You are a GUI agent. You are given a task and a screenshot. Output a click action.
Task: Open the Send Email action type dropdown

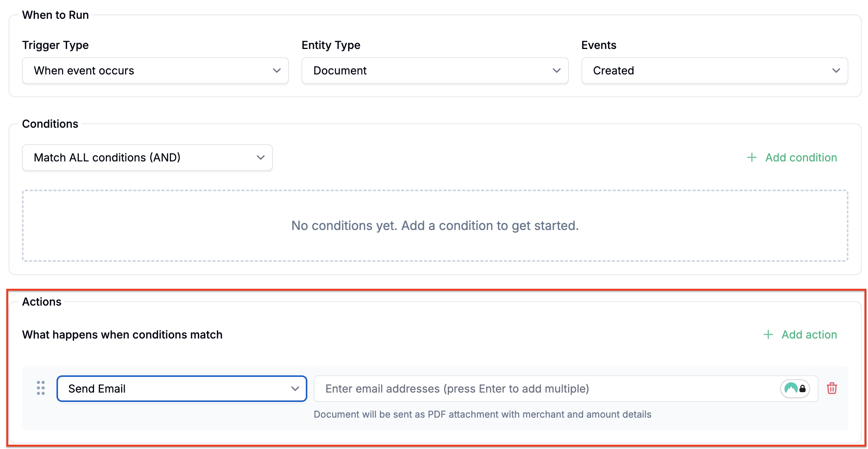pos(181,389)
